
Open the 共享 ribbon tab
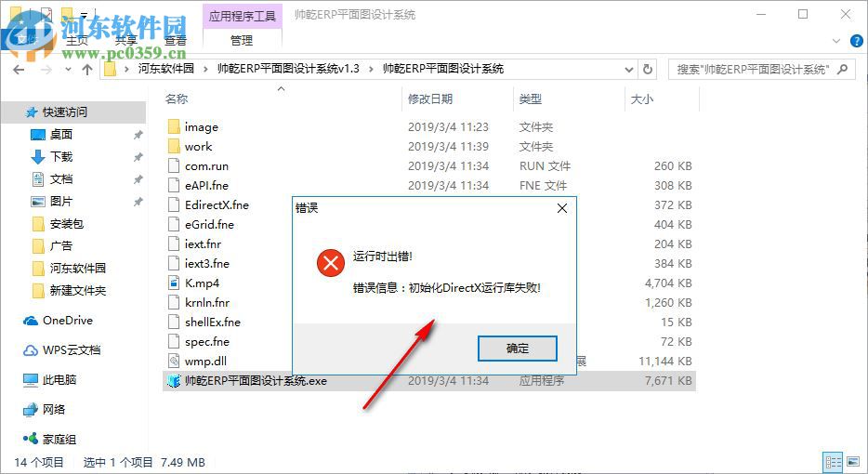click(x=126, y=40)
